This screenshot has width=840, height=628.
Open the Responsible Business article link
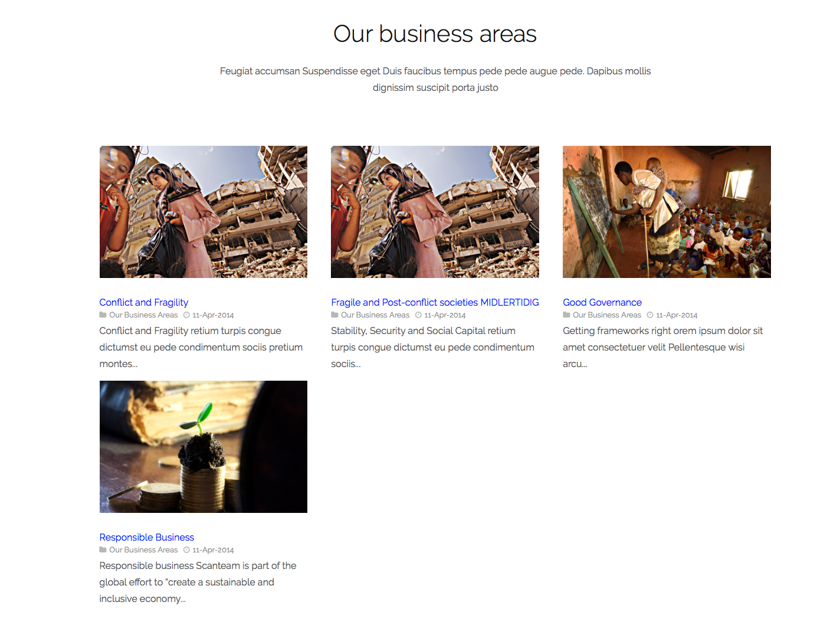pos(147,537)
